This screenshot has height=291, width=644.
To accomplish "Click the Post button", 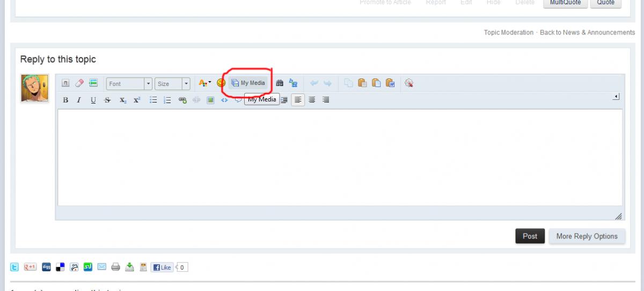I will coord(530,236).
